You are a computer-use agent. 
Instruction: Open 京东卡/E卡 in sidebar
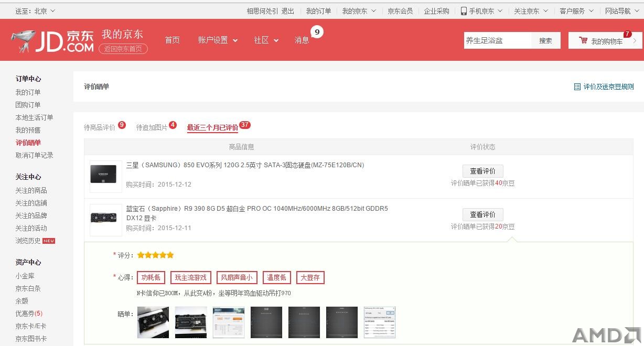(x=31, y=326)
